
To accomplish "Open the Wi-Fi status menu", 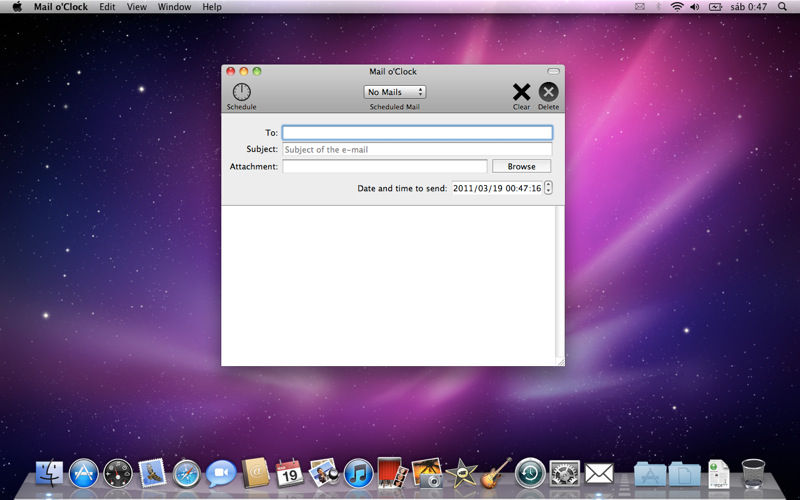I will pyautogui.click(x=676, y=7).
